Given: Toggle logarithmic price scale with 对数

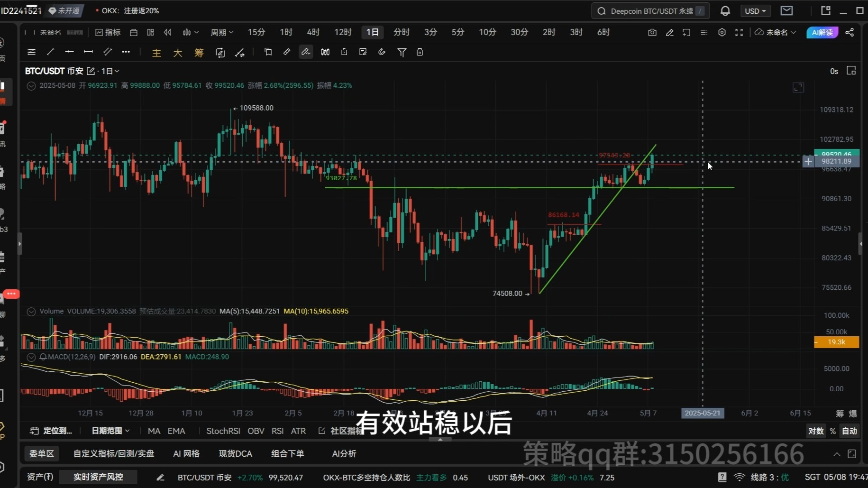Looking at the screenshot, I should pyautogui.click(x=816, y=431).
